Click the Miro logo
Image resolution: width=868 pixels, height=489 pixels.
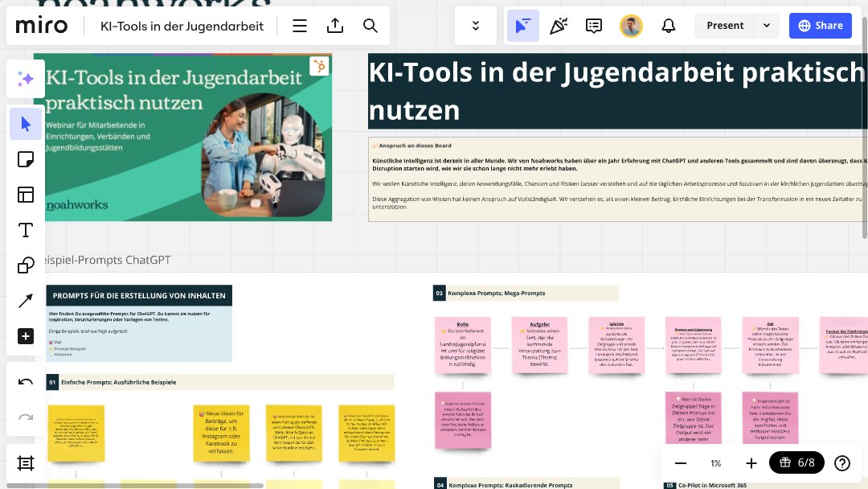click(x=42, y=26)
